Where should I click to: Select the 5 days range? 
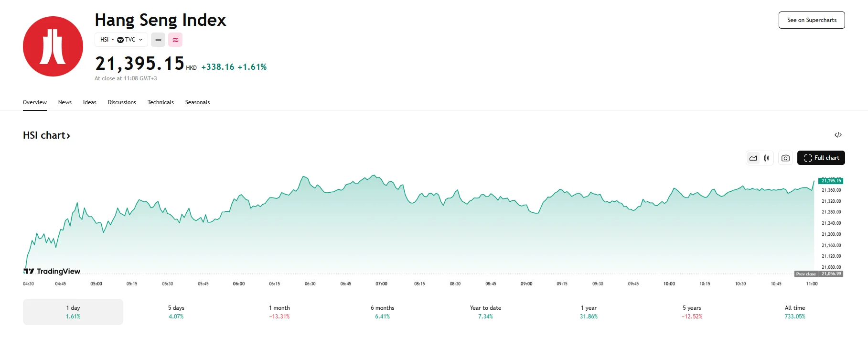coord(176,312)
